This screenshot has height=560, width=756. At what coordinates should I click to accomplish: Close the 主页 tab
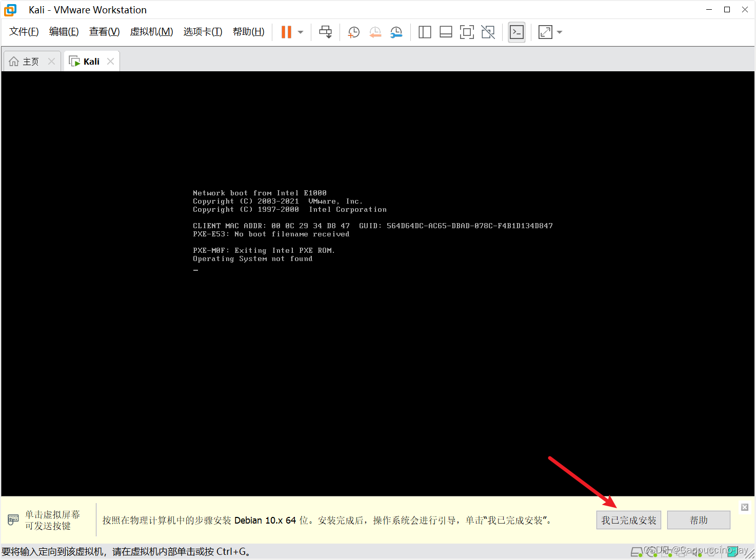coord(51,62)
